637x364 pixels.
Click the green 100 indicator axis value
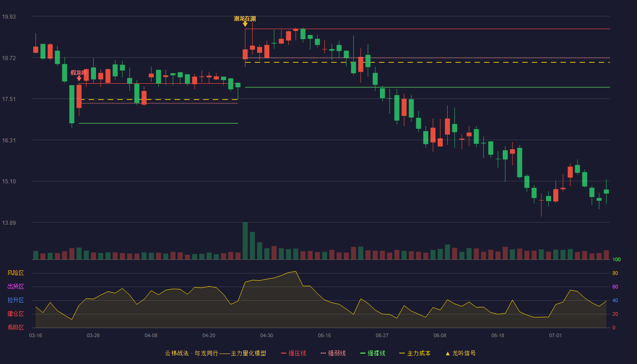tap(617, 260)
